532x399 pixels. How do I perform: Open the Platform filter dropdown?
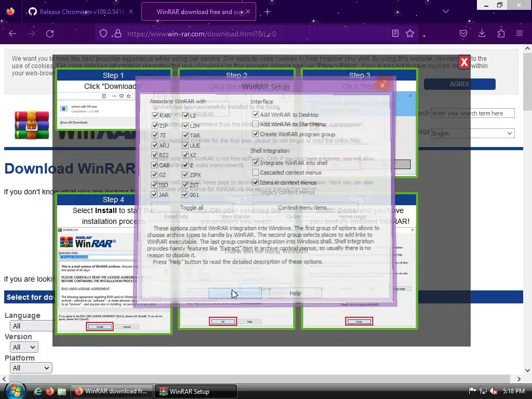point(31,368)
